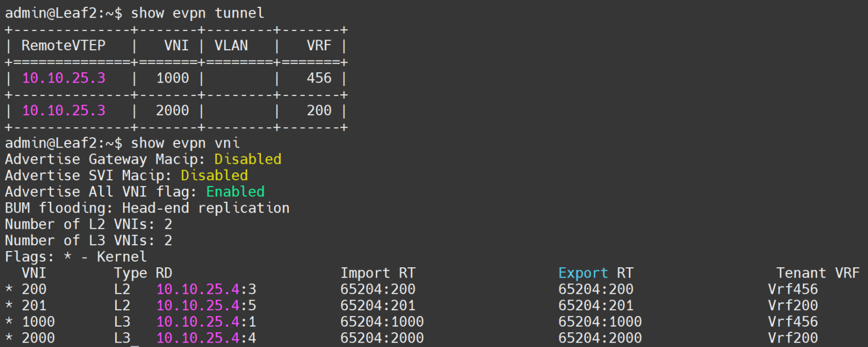This screenshot has height=347, width=868.
Task: Click the 'Flags: * - Kernel' line
Action: click(76, 257)
